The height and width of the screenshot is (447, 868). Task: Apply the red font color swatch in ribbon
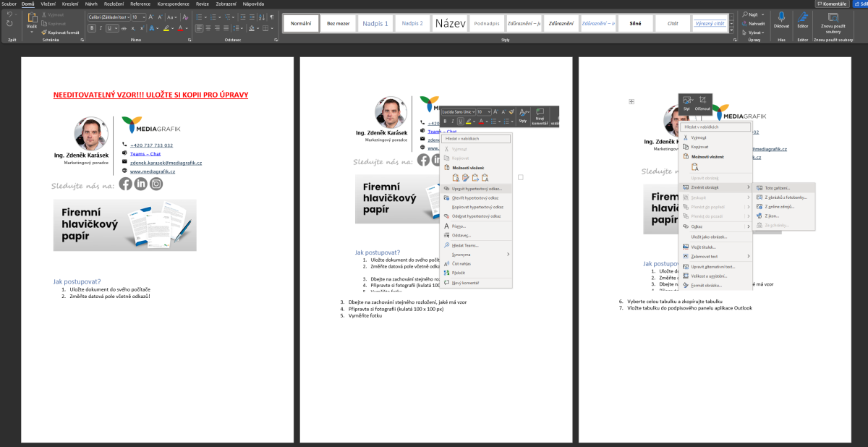[x=181, y=28]
